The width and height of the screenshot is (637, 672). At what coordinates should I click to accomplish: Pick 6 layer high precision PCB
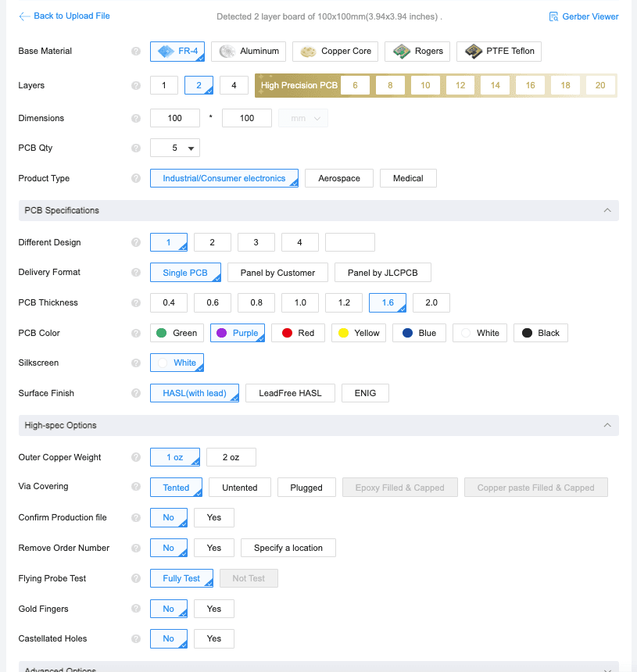pyautogui.click(x=356, y=85)
